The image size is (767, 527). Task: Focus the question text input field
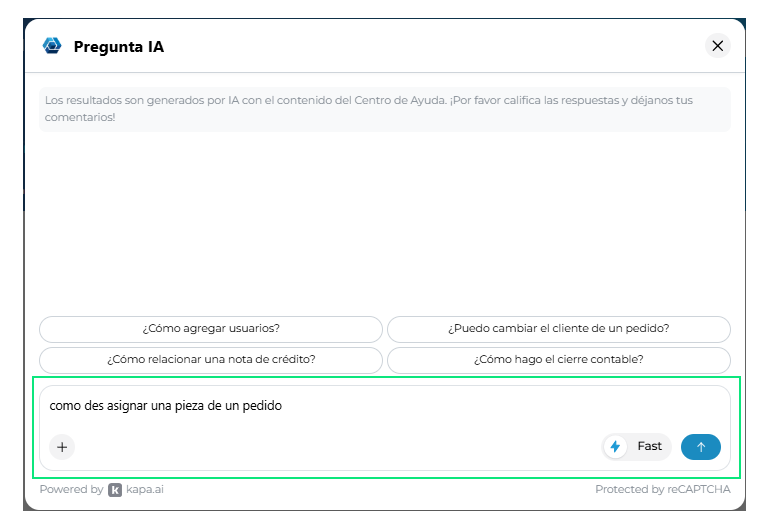coord(385,406)
